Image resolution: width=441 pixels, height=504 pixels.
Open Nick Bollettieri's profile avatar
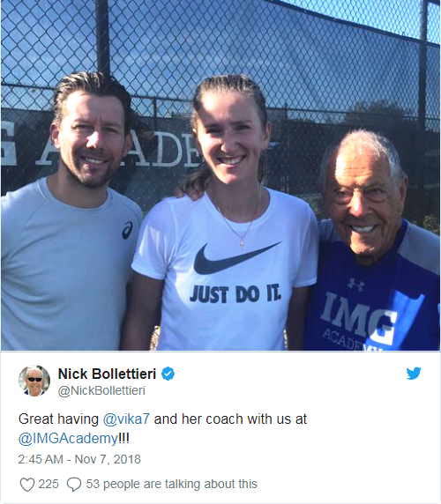pyautogui.click(x=34, y=381)
